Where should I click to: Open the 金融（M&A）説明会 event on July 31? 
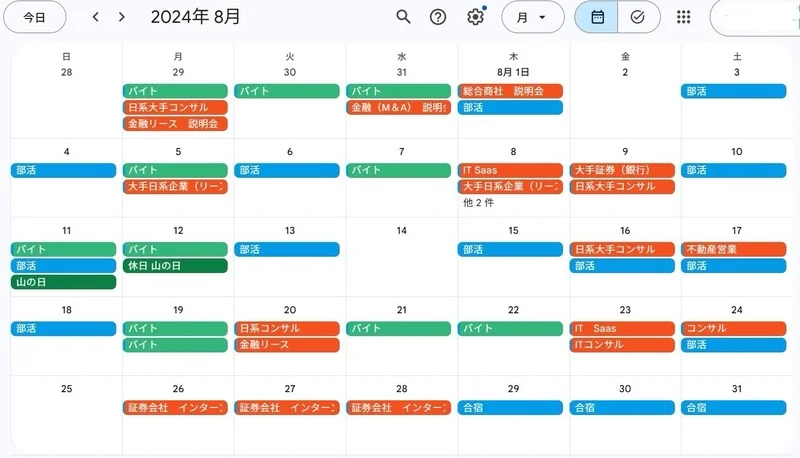(x=398, y=107)
